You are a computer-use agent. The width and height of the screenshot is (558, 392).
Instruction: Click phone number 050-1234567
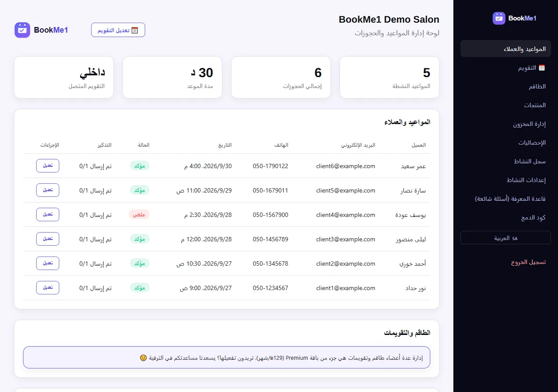click(x=270, y=288)
